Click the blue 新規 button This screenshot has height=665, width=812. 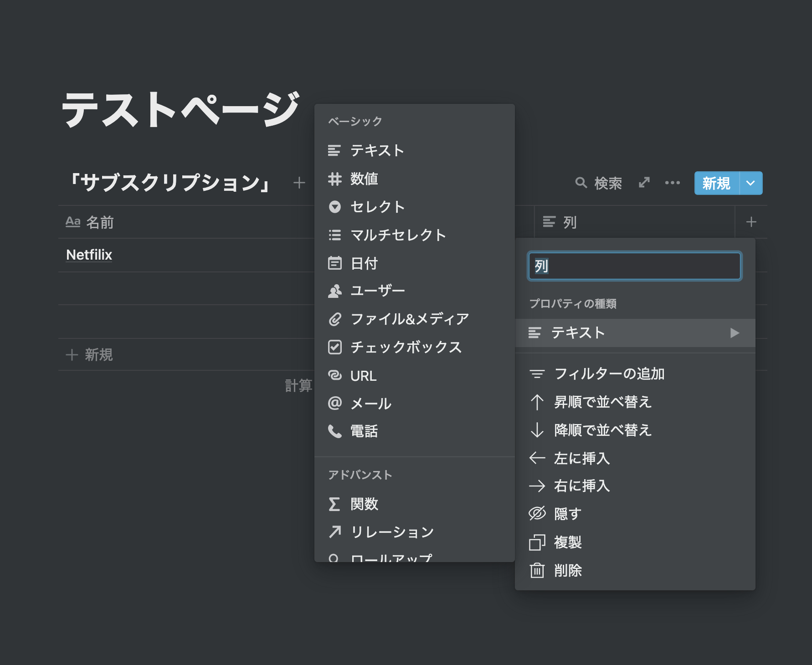pyautogui.click(x=716, y=183)
